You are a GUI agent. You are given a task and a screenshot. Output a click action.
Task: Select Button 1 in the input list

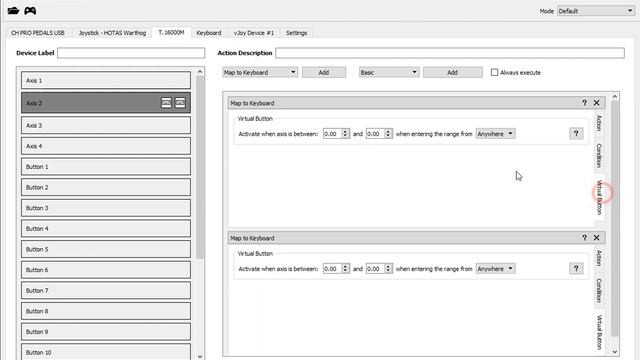point(106,167)
